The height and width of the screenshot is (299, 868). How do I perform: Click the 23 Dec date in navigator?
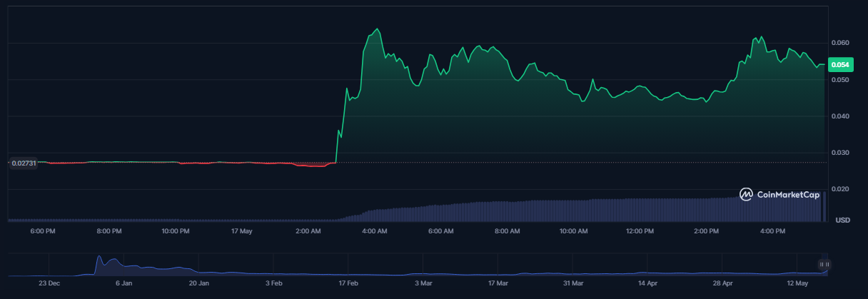[48, 283]
